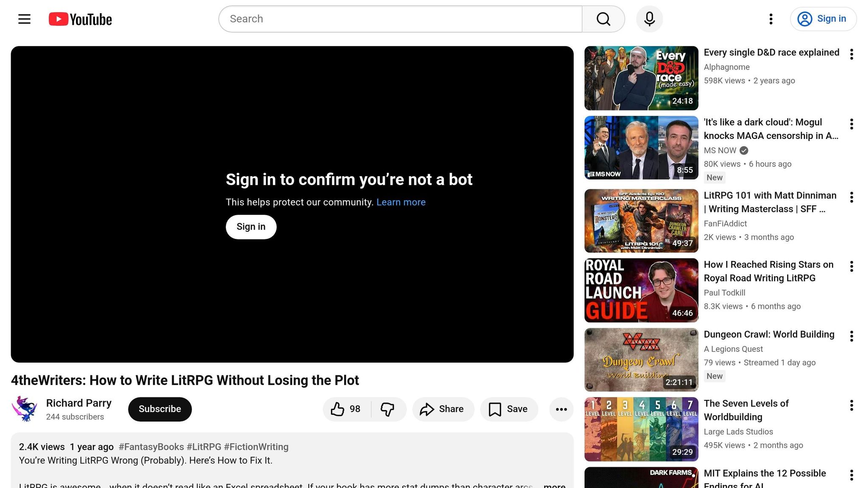Start voice search with microphone
This screenshot has height=488, width=868.
(x=649, y=19)
